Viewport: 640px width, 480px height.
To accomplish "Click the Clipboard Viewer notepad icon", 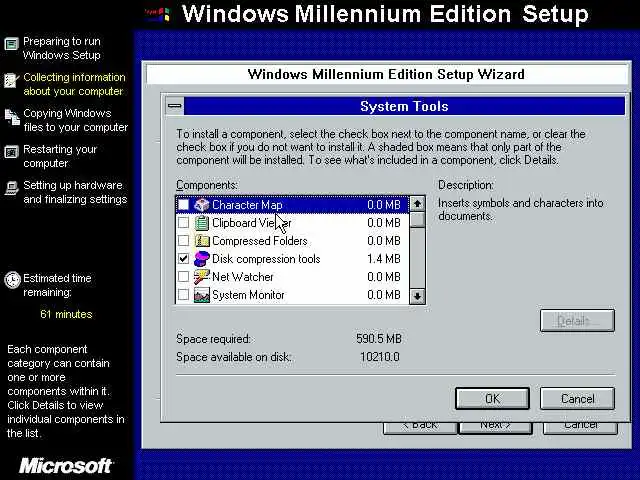I will coord(201,223).
